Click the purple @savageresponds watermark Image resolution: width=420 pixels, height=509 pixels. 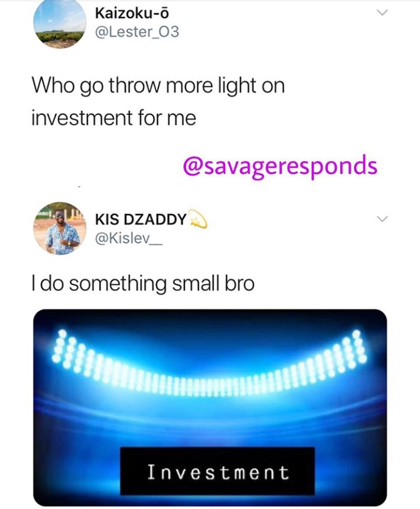point(280,166)
